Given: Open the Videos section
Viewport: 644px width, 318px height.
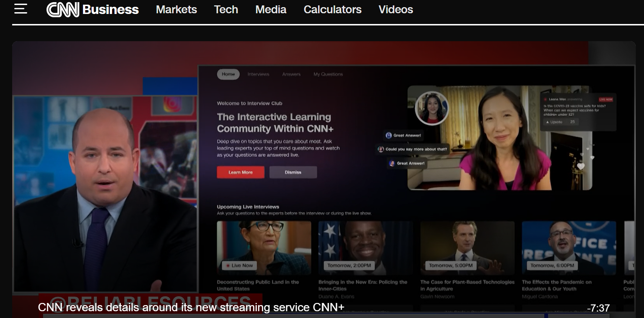Looking at the screenshot, I should click(x=396, y=10).
